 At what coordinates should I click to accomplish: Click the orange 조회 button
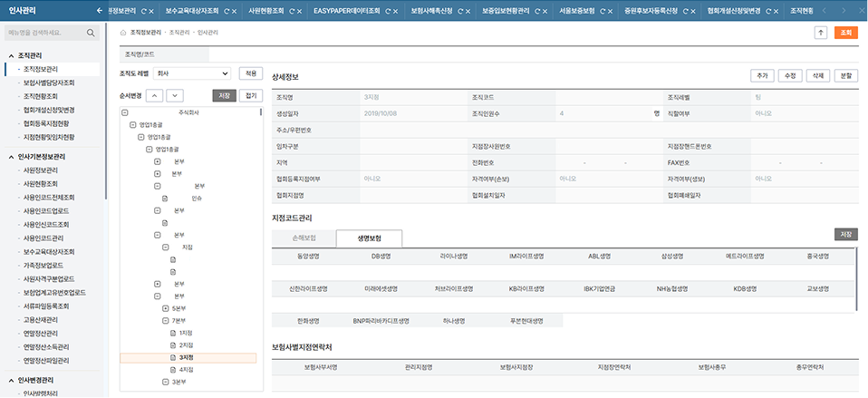pos(846,32)
